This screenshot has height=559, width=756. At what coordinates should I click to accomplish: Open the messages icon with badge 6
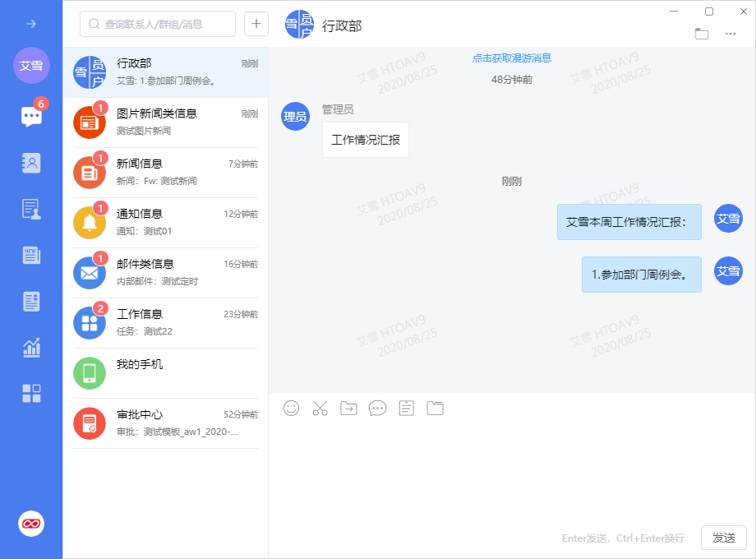(x=31, y=116)
